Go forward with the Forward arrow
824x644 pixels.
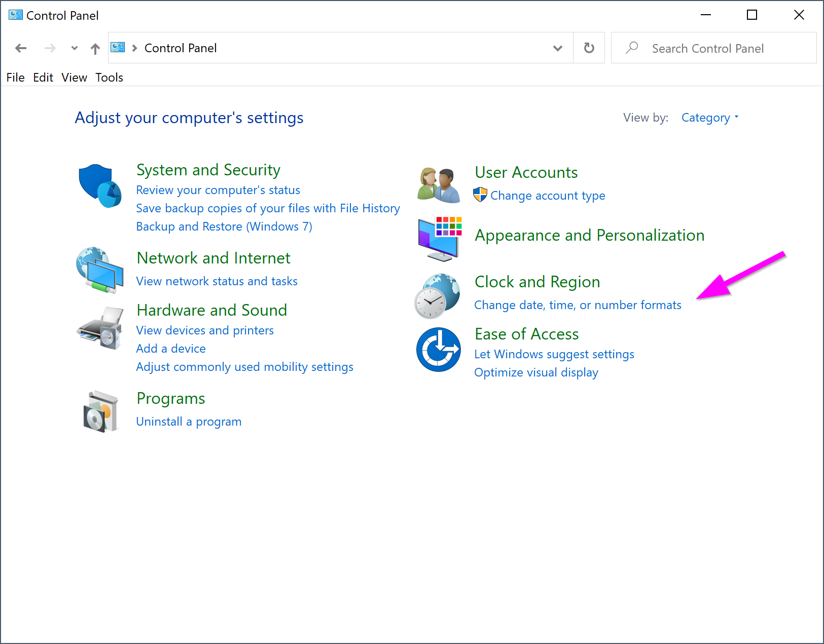click(x=50, y=48)
